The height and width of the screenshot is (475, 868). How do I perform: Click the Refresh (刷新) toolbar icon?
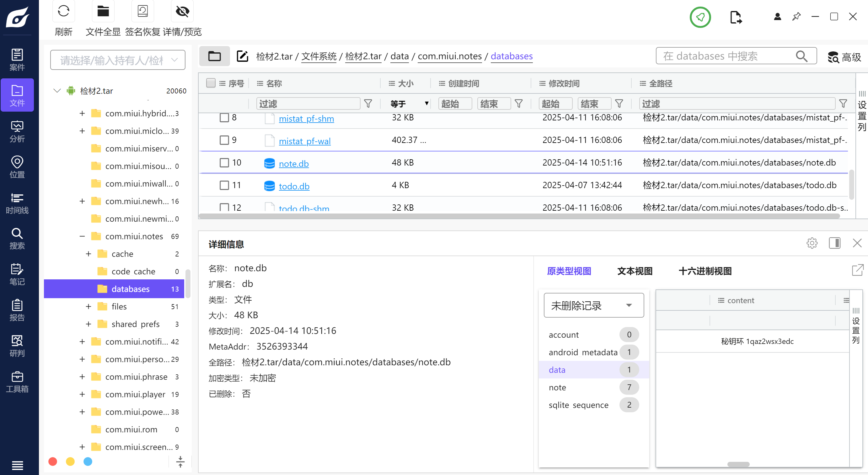63,11
